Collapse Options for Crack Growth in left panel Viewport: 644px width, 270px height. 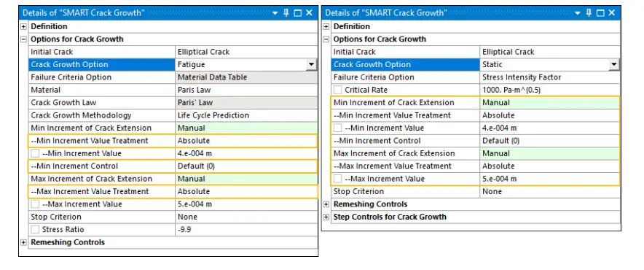point(24,39)
